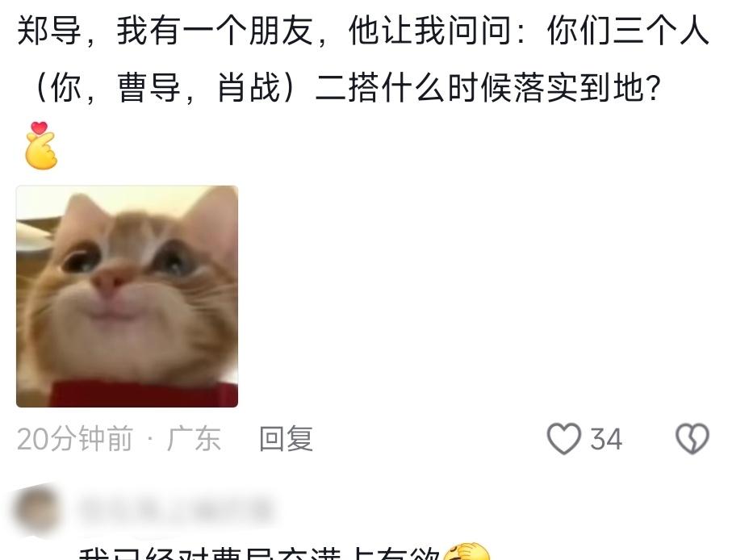Tap the phrase 二搭什么时候落实到地
This screenshot has height=560, width=753.
click(x=479, y=88)
